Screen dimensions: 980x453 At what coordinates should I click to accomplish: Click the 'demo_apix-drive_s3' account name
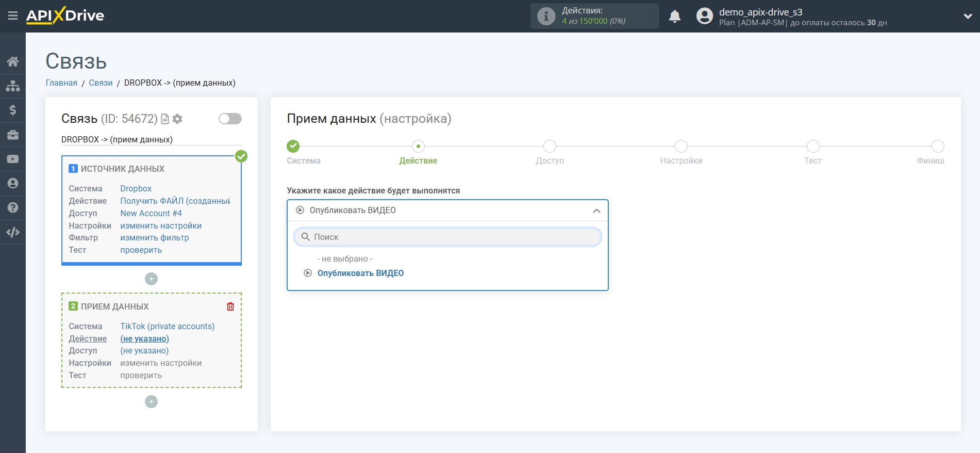click(760, 12)
